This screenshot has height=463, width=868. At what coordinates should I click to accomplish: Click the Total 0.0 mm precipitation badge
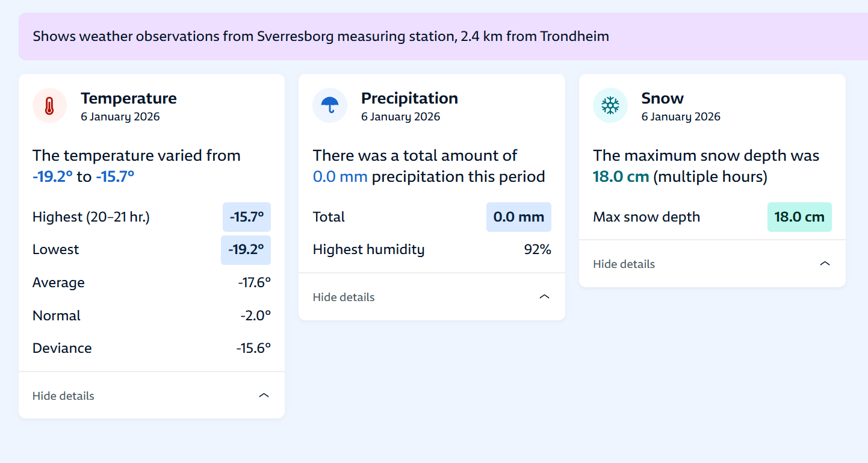[518, 217]
